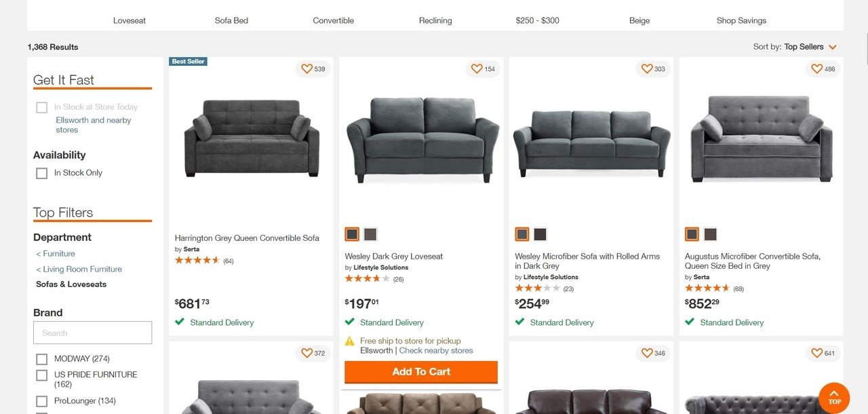Save Wesley Microfiber Sofa to favorites
Viewport: 868px width, 414px height.
tap(647, 69)
